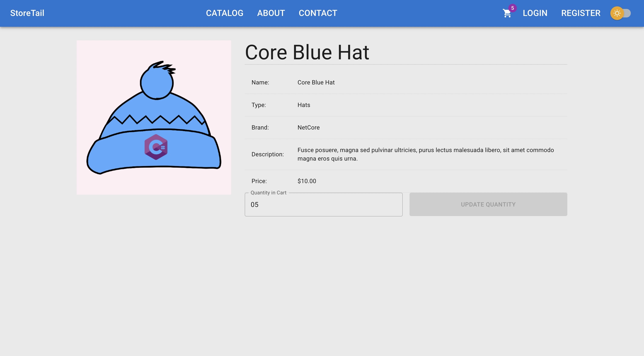The image size is (644, 356).
Task: Click the purple cart badge showing 5
Action: 513,8
